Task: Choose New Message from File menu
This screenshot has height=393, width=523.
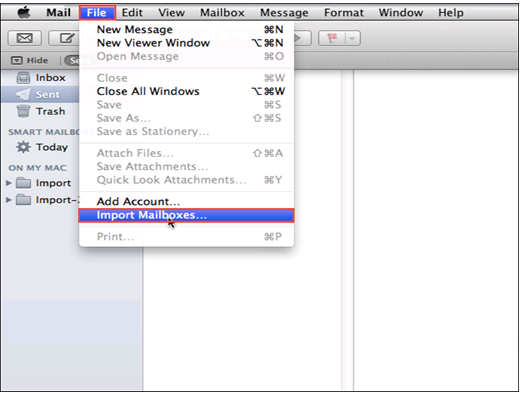Action: click(x=186, y=29)
